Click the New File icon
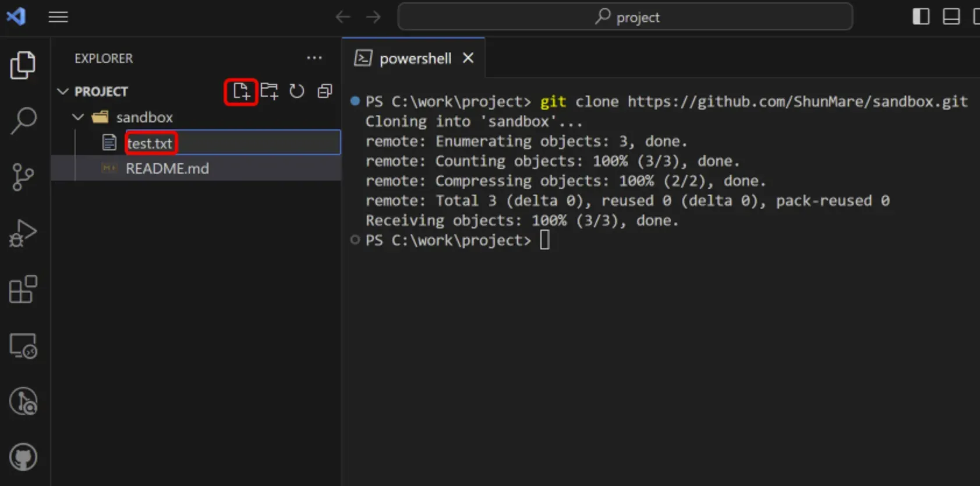 click(240, 91)
